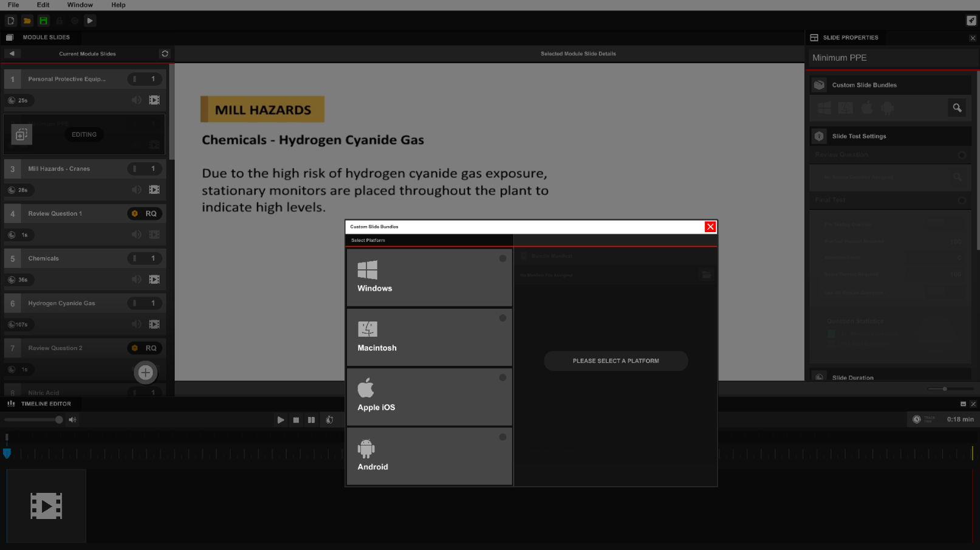Choose the Macintosh platform option

[429, 337]
